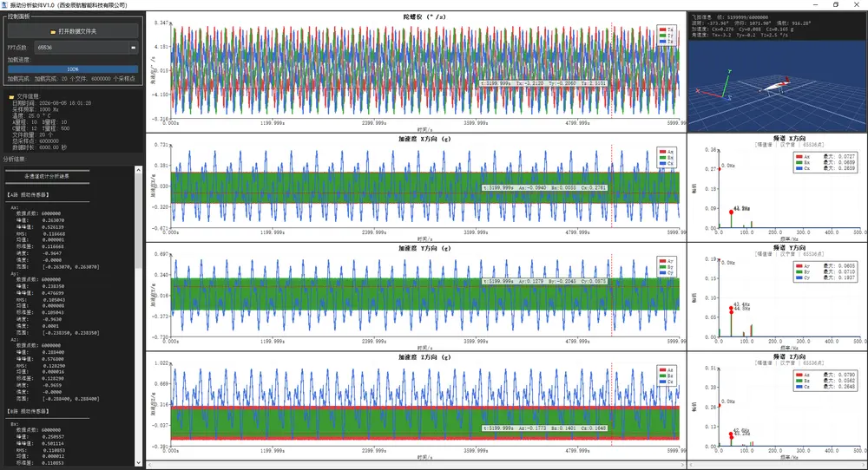Viewport: 868px width, 470px height.
Task: Click the cursor readout tooltip in Z acceleration plot
Action: pyautogui.click(x=545, y=428)
